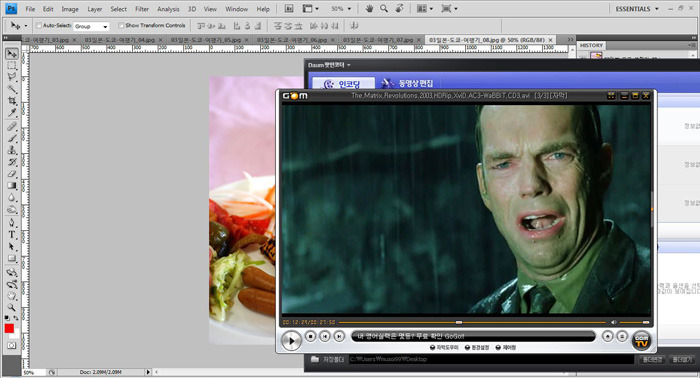Click the red foreground color swatch
This screenshot has height=378, width=700.
9,328
